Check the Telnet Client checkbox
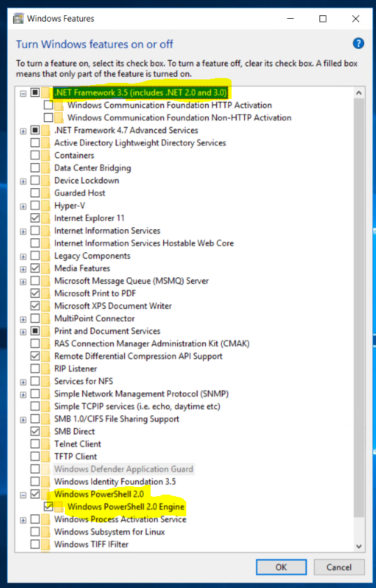Image resolution: width=376 pixels, height=588 pixels. (x=35, y=444)
